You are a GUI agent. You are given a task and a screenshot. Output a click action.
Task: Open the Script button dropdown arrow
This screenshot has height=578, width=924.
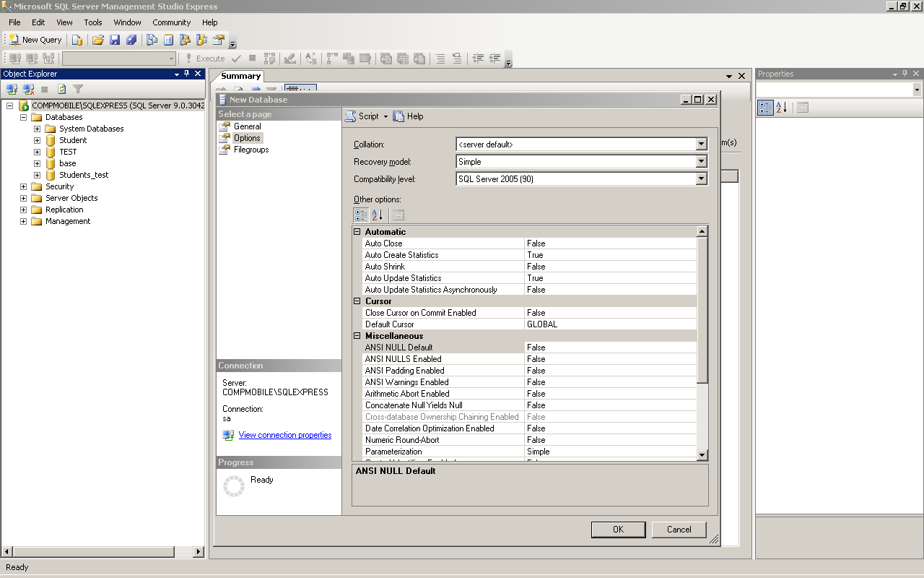[x=385, y=116]
